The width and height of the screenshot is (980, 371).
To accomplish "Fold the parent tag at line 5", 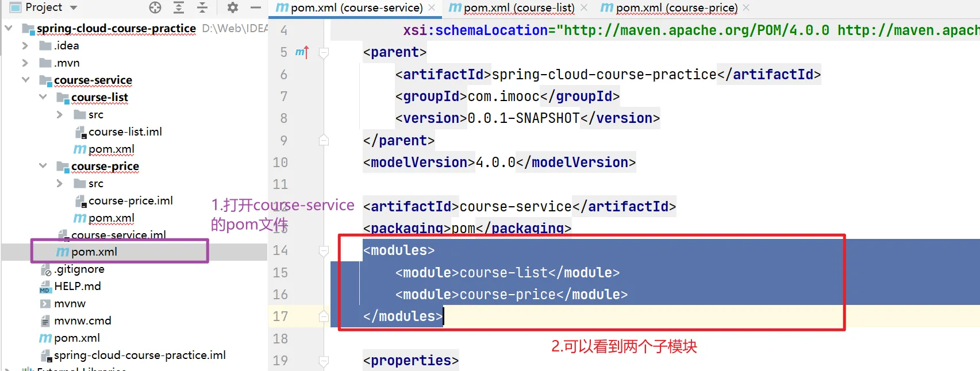I will (324, 53).
